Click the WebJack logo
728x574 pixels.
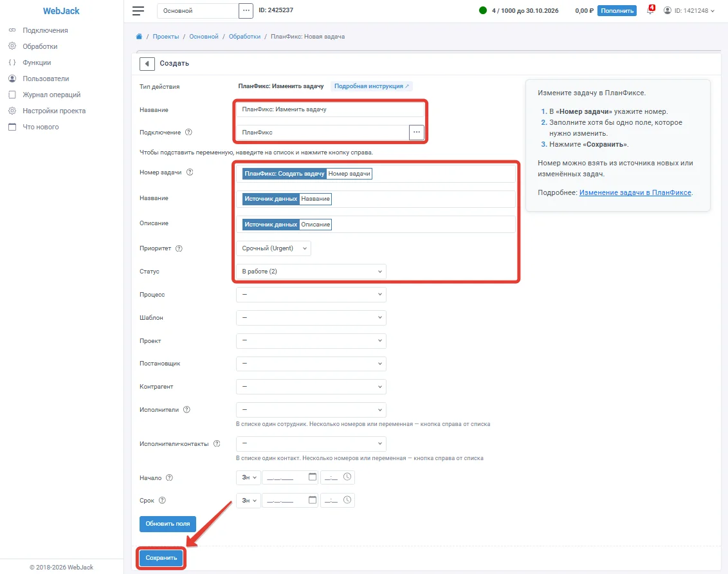pos(61,11)
